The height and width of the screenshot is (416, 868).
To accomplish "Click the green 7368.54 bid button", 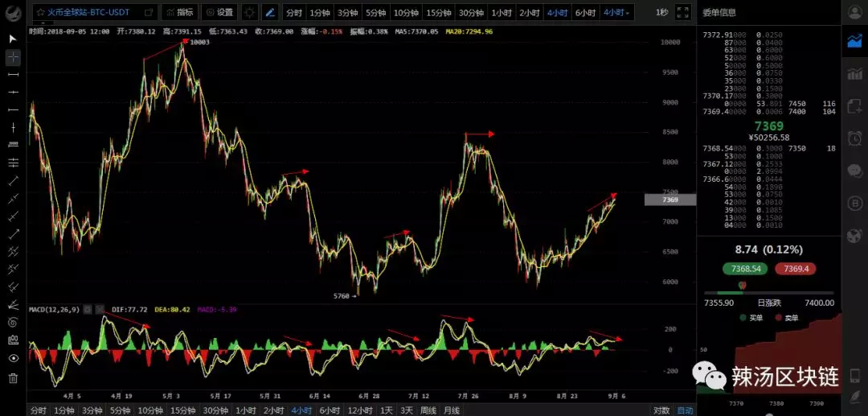I will point(745,269).
